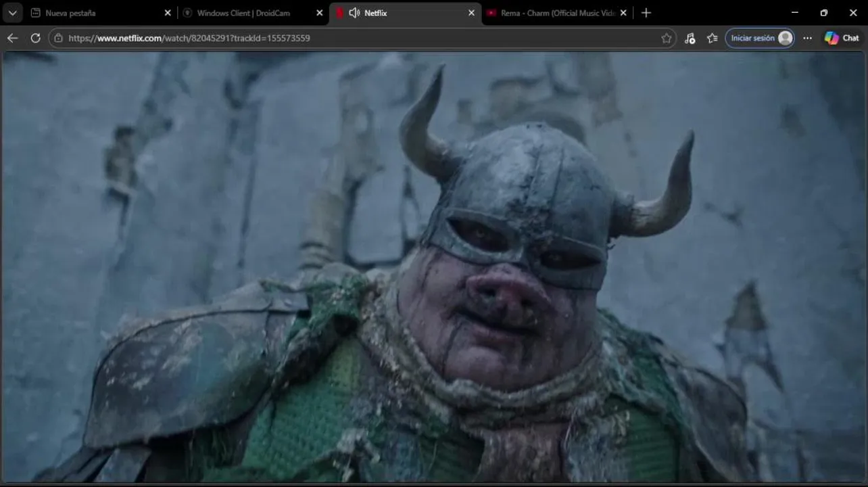Switch to the Rema Charm music video tab
This screenshot has width=868, height=487.
(x=557, y=13)
